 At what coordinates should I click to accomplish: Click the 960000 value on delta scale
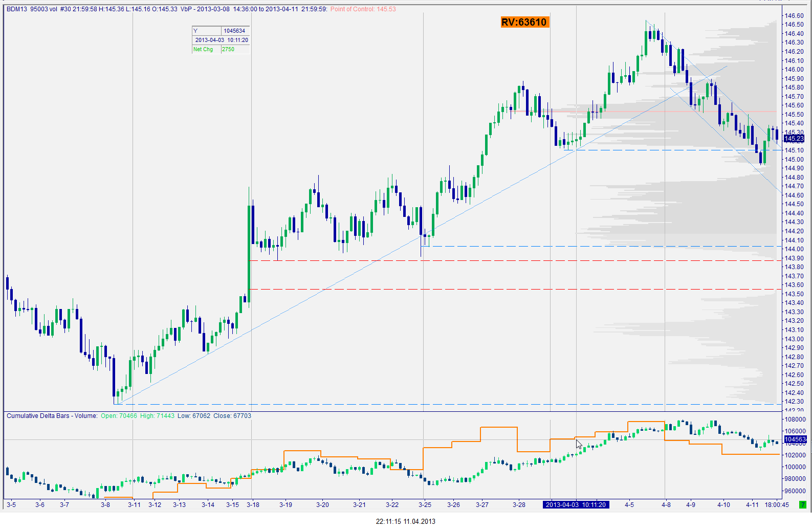pos(796,491)
